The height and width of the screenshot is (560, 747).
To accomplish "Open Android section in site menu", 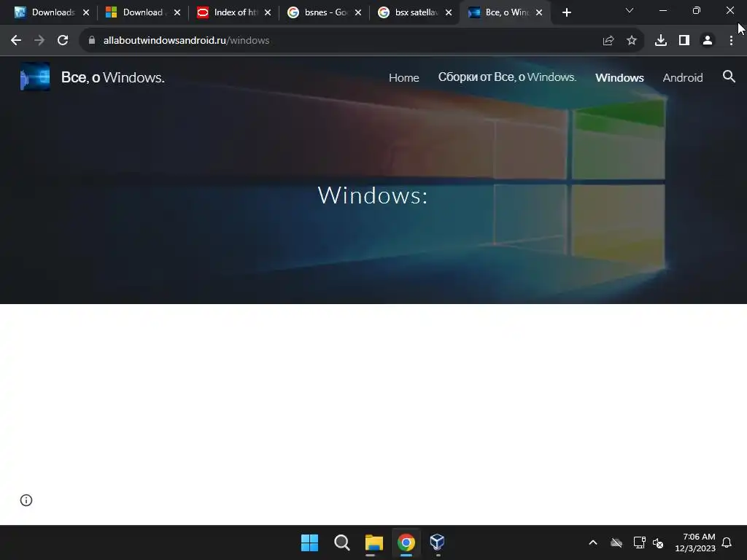I will point(682,77).
